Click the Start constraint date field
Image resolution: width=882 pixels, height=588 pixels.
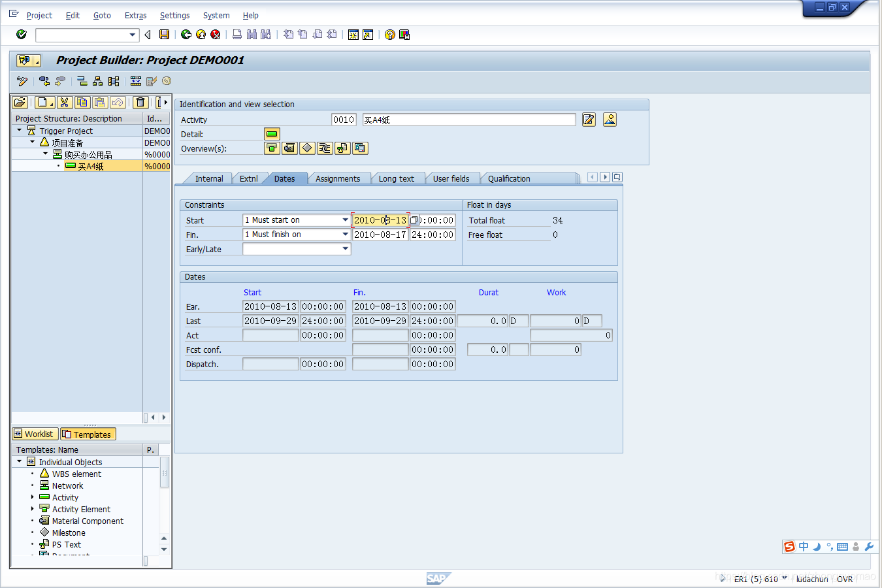click(x=380, y=220)
